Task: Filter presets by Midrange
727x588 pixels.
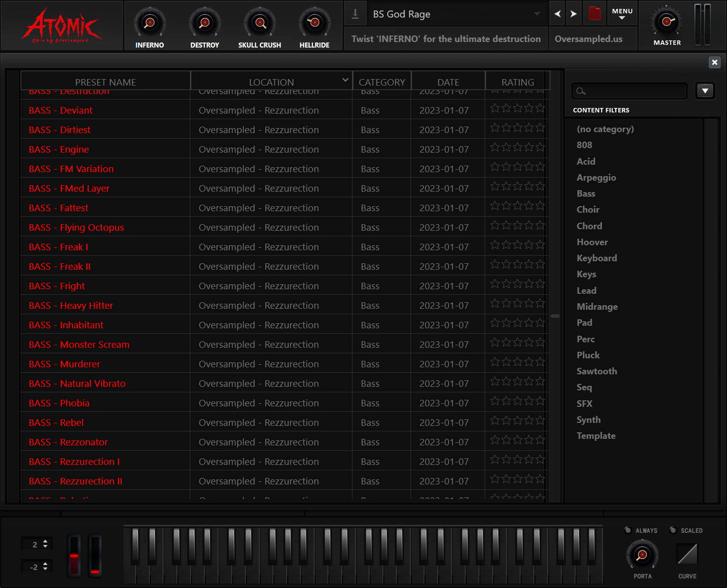Action: (x=597, y=307)
